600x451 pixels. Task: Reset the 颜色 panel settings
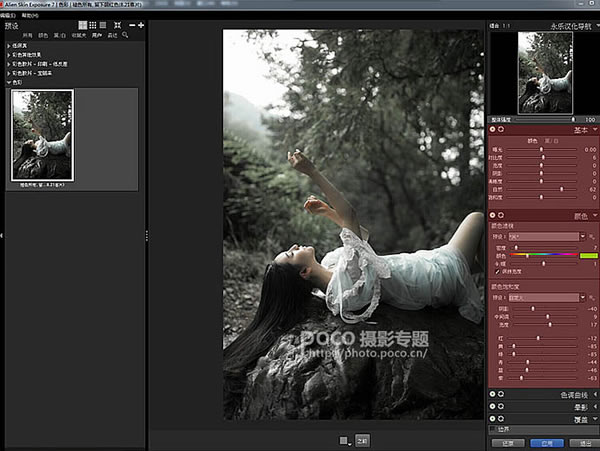pos(501,215)
